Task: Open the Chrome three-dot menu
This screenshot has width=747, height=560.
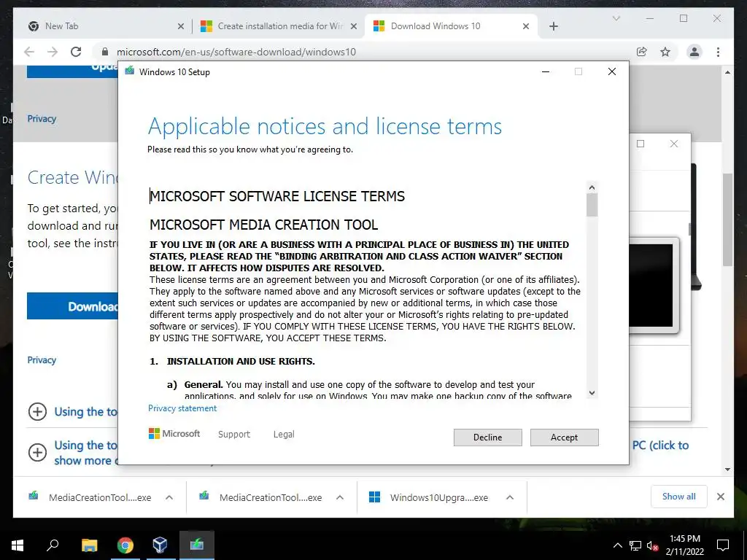Action: [x=718, y=52]
